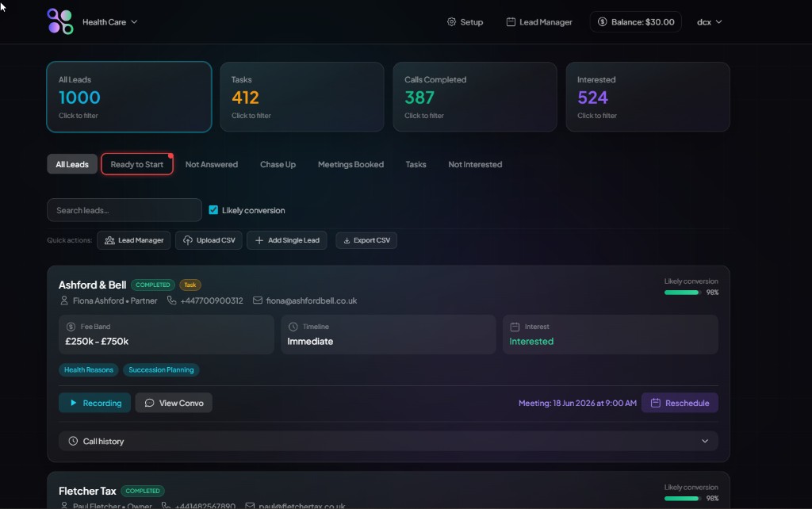This screenshot has height=509, width=812.
Task: Click the +447700900312 phone number
Action: click(x=211, y=300)
